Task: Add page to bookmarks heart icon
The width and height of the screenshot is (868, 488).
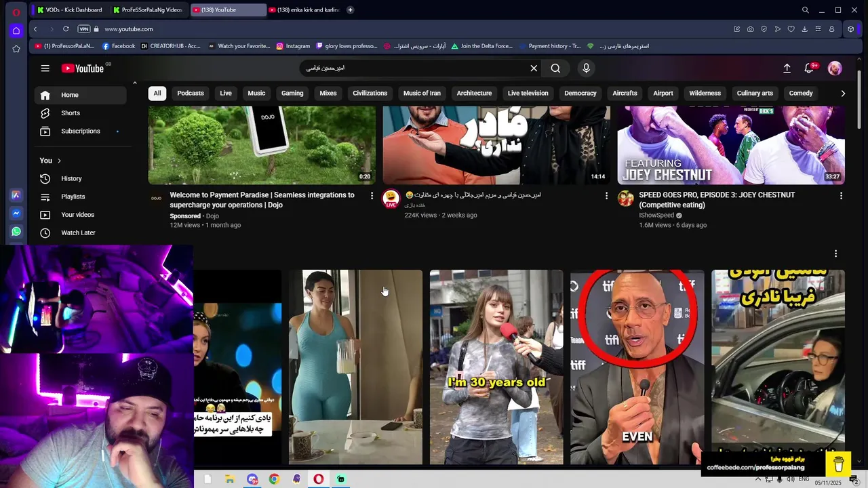Action: point(791,29)
